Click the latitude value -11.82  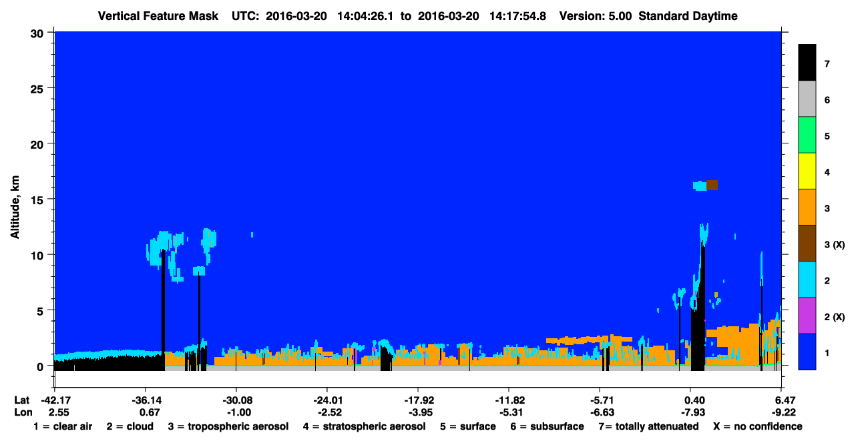click(x=509, y=400)
